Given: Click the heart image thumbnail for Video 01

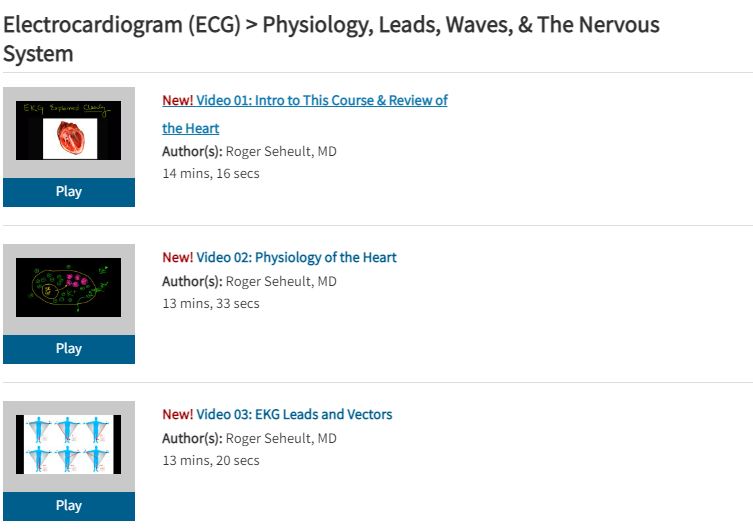Looking at the screenshot, I should click(x=69, y=130).
